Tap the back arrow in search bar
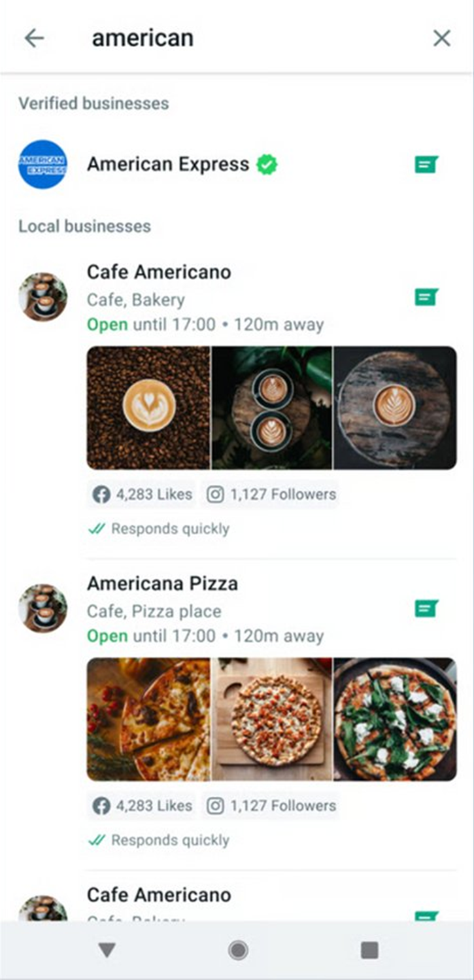Image resolution: width=474 pixels, height=980 pixels. point(34,39)
